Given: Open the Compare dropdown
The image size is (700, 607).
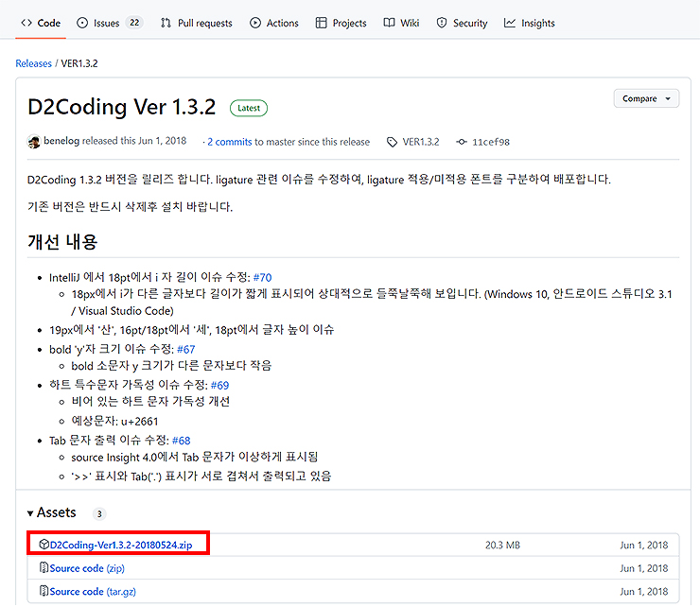Looking at the screenshot, I should coord(646,98).
